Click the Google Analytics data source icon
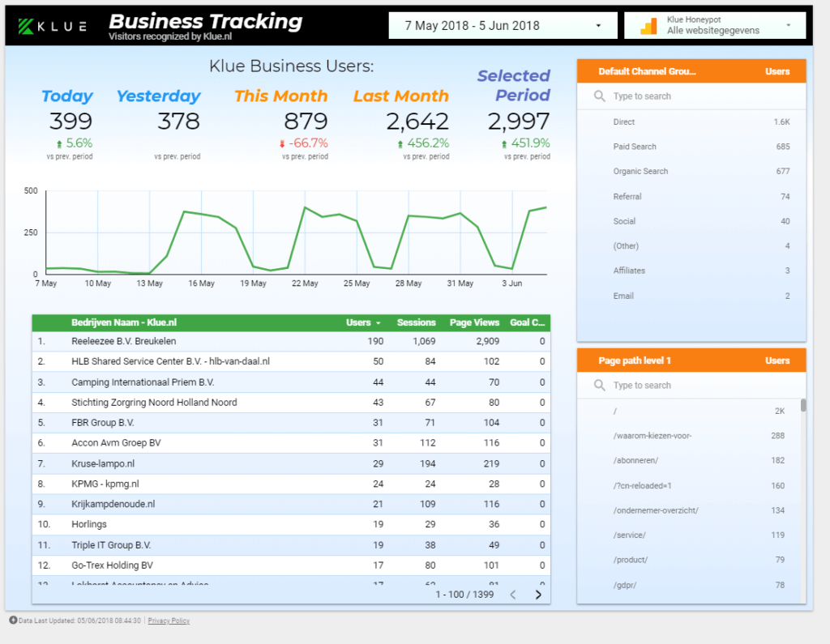 point(648,25)
